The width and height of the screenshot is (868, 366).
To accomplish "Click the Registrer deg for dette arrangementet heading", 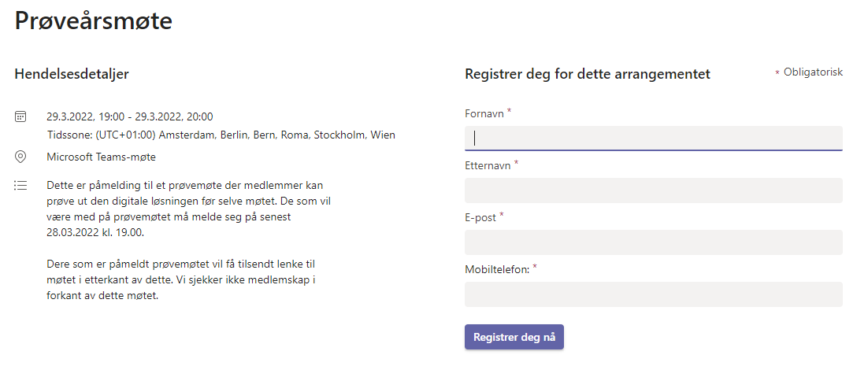I will [588, 74].
